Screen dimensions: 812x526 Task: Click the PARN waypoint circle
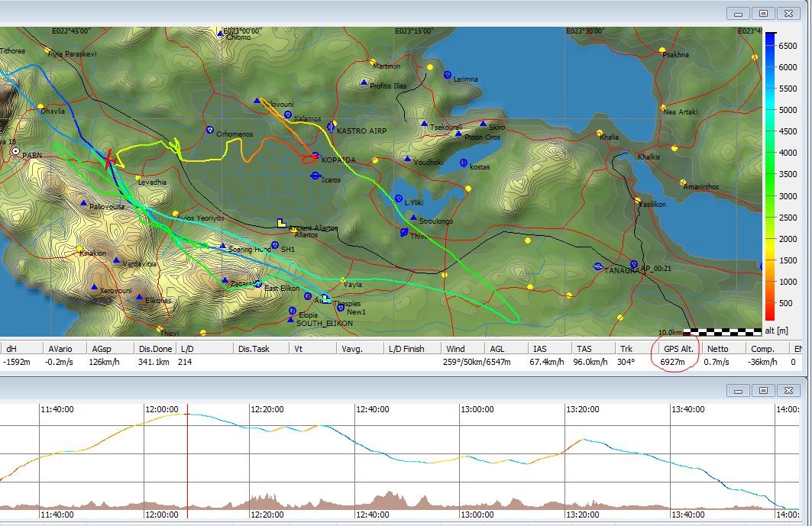tap(15, 152)
